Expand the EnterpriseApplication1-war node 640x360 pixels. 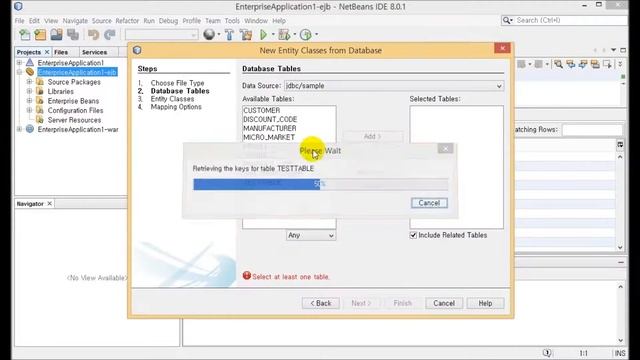tap(19, 129)
